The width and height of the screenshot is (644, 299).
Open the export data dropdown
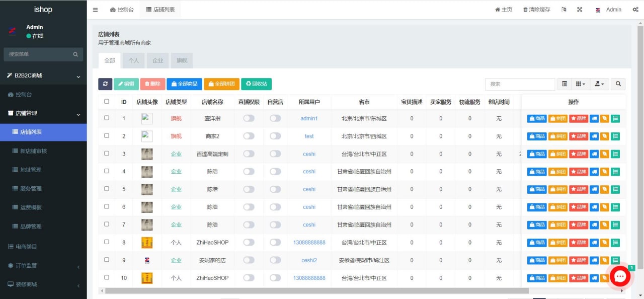click(600, 84)
